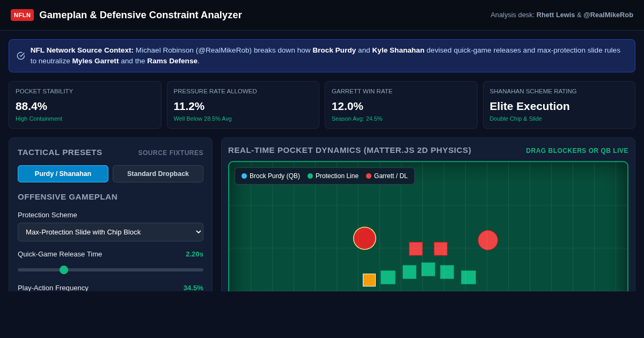Click the 34.5% play-action value

click(193, 288)
